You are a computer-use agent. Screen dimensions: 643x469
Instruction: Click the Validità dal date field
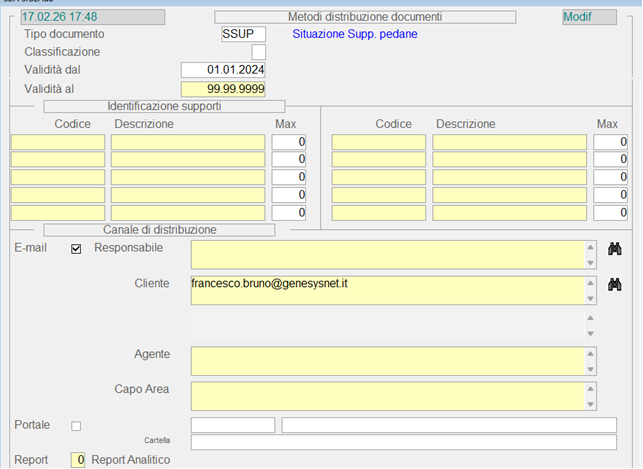[x=222, y=70]
